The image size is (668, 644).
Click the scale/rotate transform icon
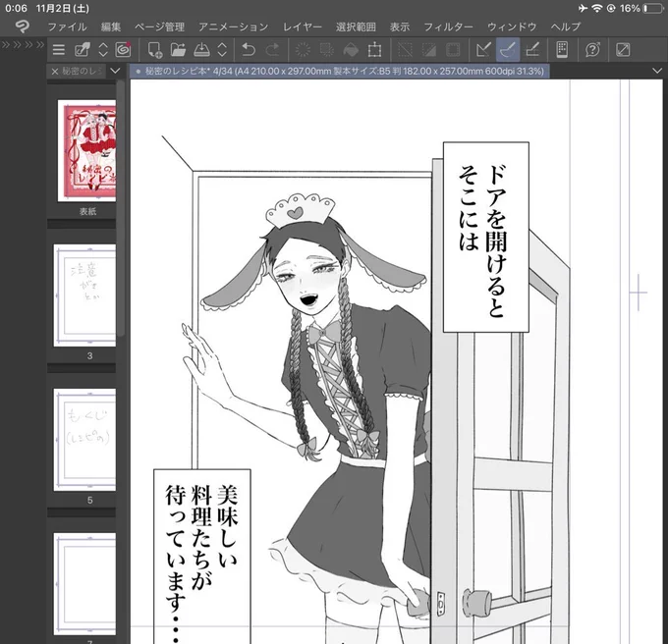[x=374, y=50]
